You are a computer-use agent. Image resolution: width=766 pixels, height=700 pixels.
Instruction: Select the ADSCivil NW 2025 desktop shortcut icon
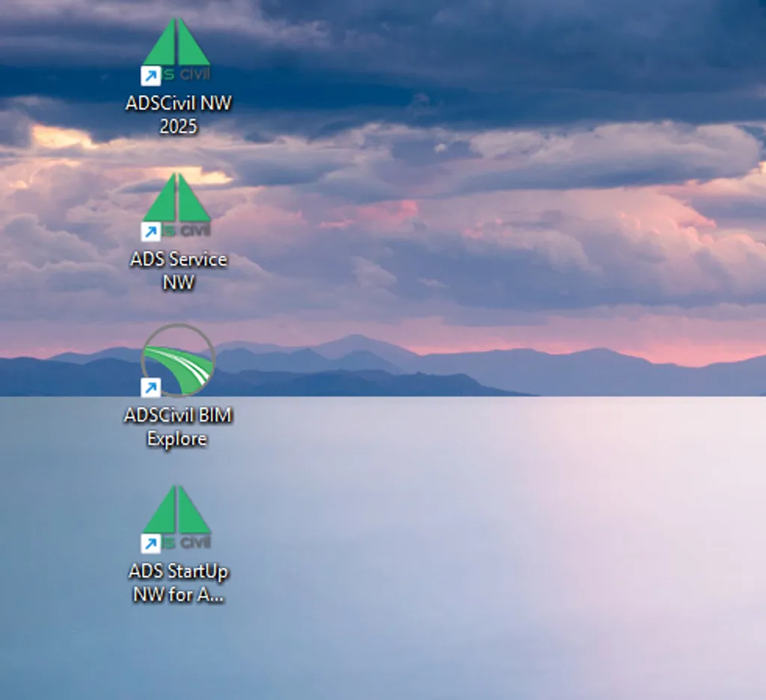(x=177, y=52)
